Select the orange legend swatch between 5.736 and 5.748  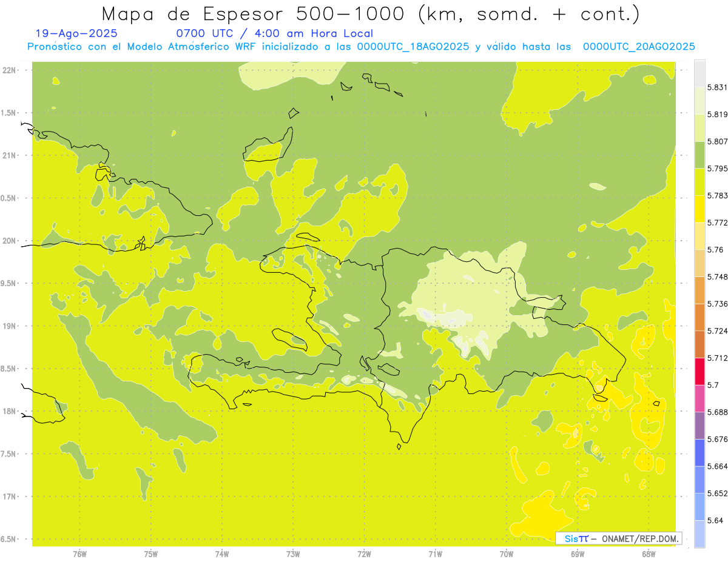coord(699,290)
